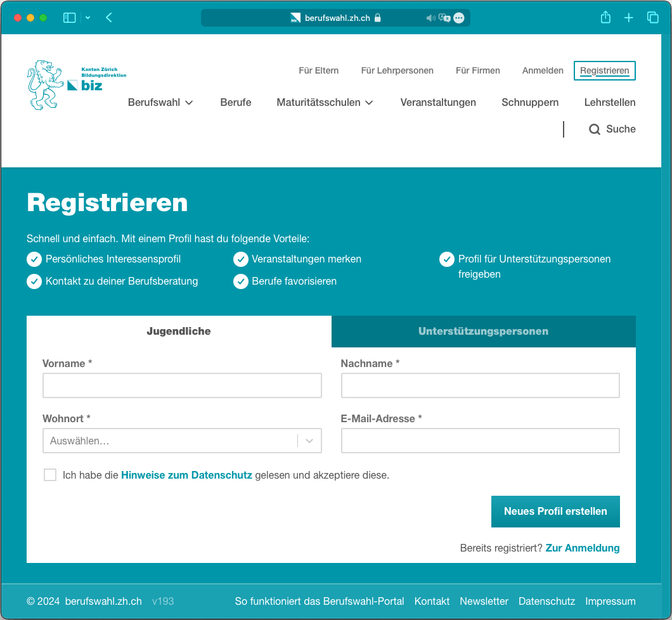Toggle the Safari sidebar icon

coord(69,18)
